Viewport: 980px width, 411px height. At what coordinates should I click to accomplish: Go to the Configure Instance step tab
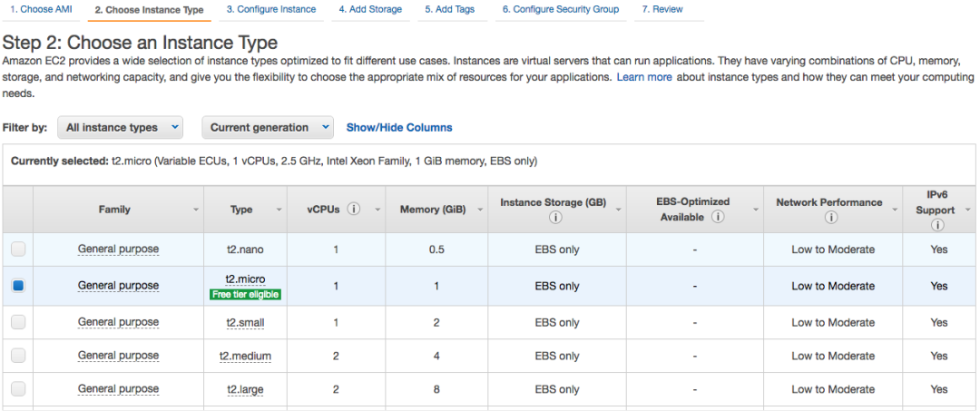coord(271,10)
